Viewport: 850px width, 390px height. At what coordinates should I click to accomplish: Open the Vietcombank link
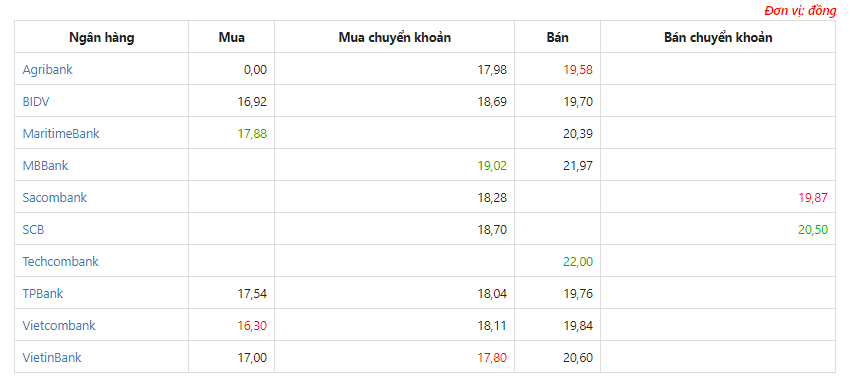59,325
